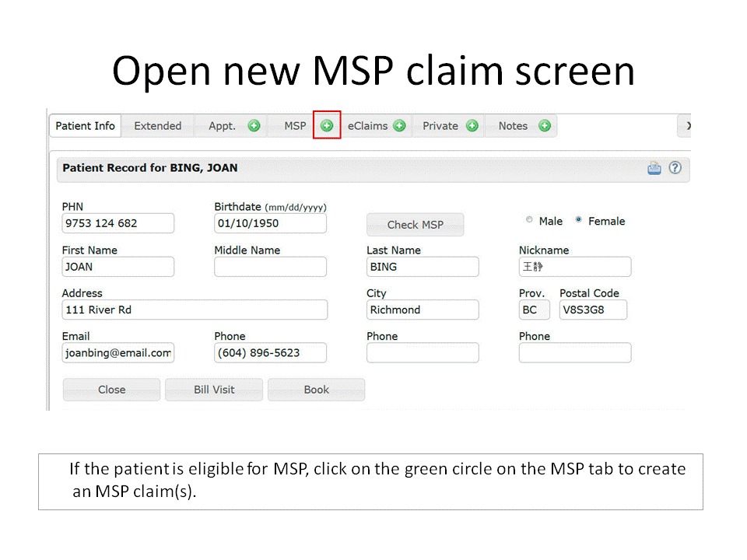Open the MSP tab
This screenshot has height=560, width=747.
click(296, 125)
